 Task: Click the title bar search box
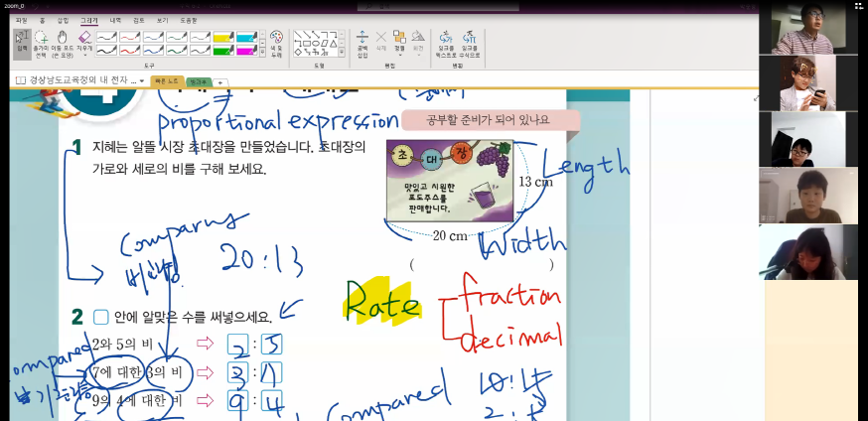(x=439, y=7)
